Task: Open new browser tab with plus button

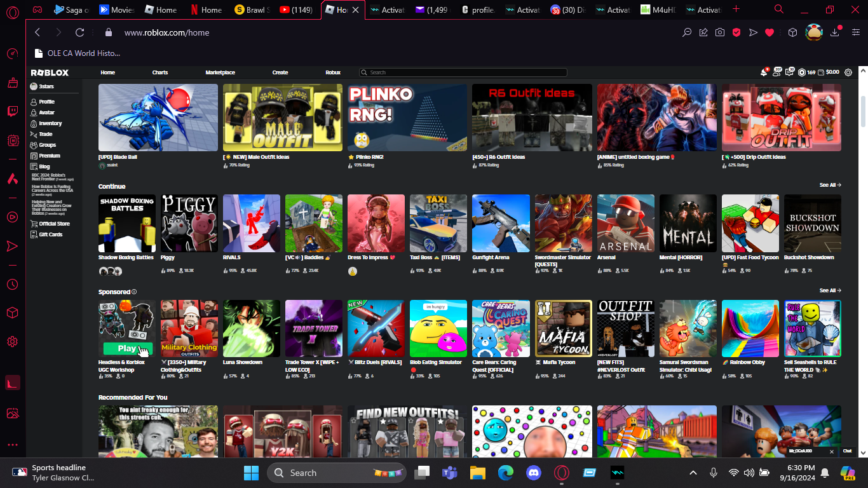Action: click(x=736, y=10)
